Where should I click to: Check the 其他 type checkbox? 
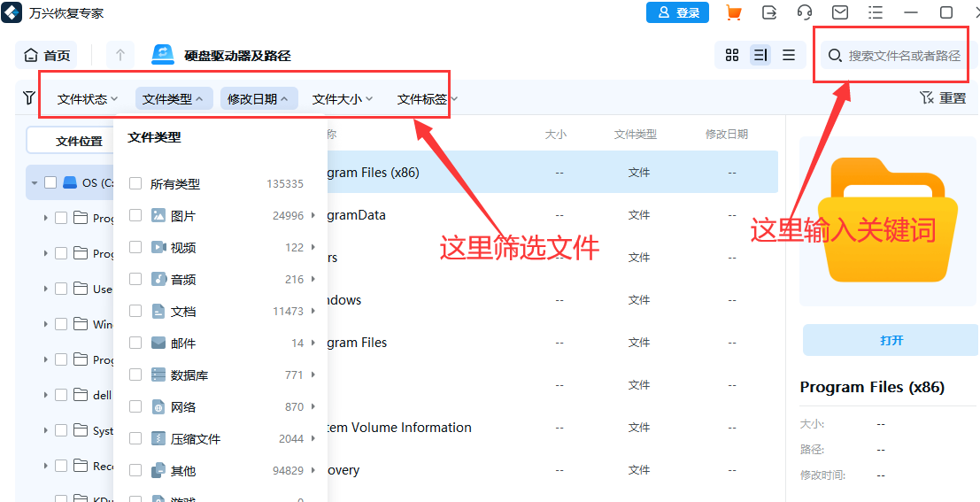click(135, 471)
